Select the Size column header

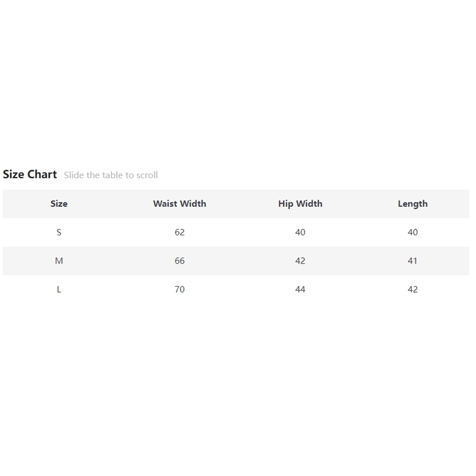(x=59, y=203)
